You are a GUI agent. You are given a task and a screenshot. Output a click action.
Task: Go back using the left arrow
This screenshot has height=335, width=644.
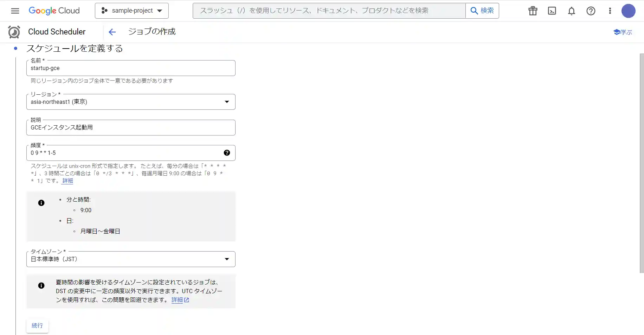(112, 32)
